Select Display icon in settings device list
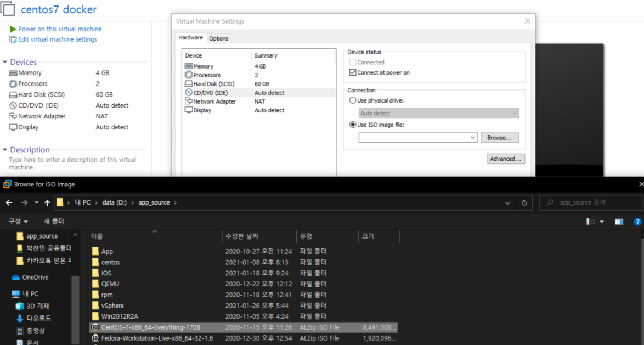 189,110
